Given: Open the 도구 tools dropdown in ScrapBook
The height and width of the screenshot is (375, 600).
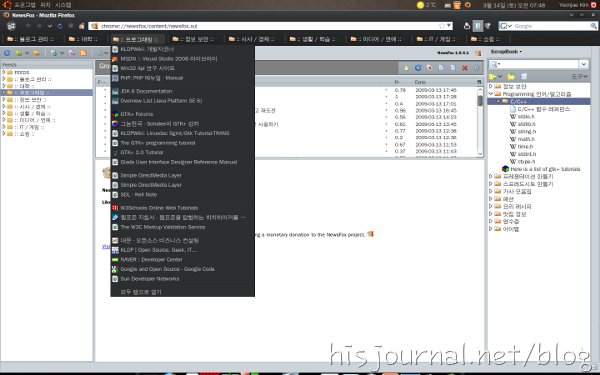Looking at the screenshot, I should click(579, 77).
